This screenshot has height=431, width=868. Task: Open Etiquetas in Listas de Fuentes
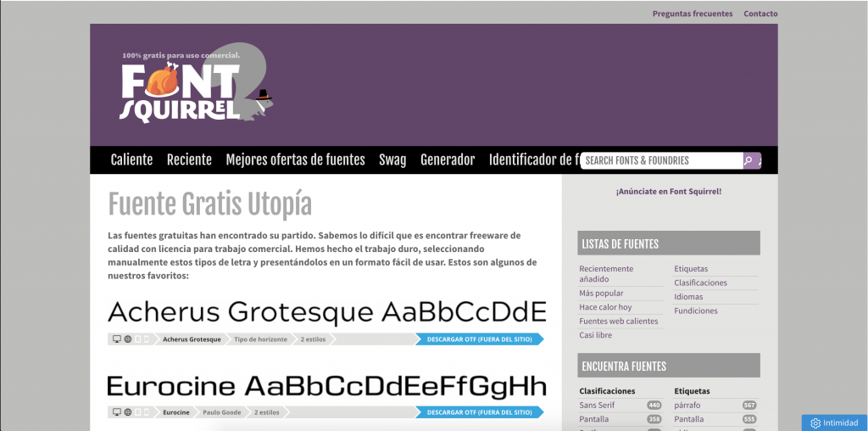tap(691, 269)
